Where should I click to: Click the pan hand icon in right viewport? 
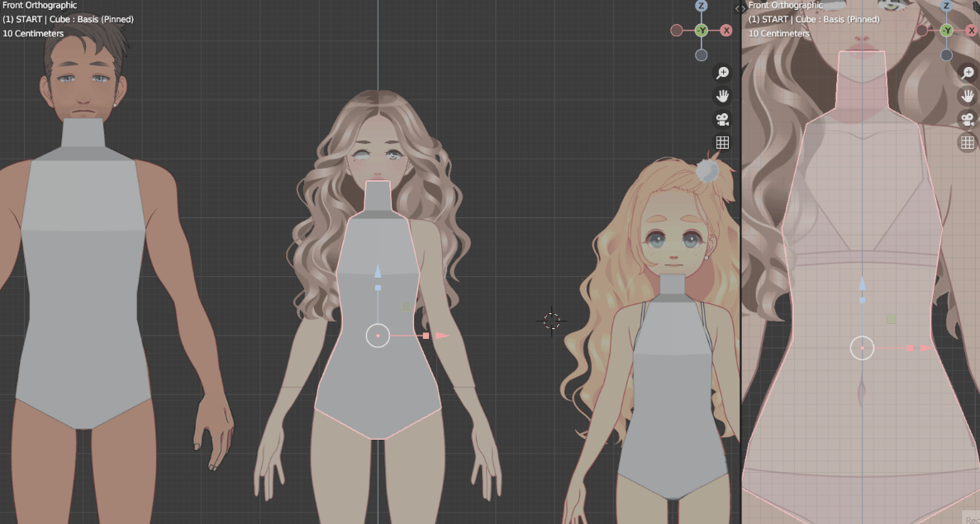(967, 96)
